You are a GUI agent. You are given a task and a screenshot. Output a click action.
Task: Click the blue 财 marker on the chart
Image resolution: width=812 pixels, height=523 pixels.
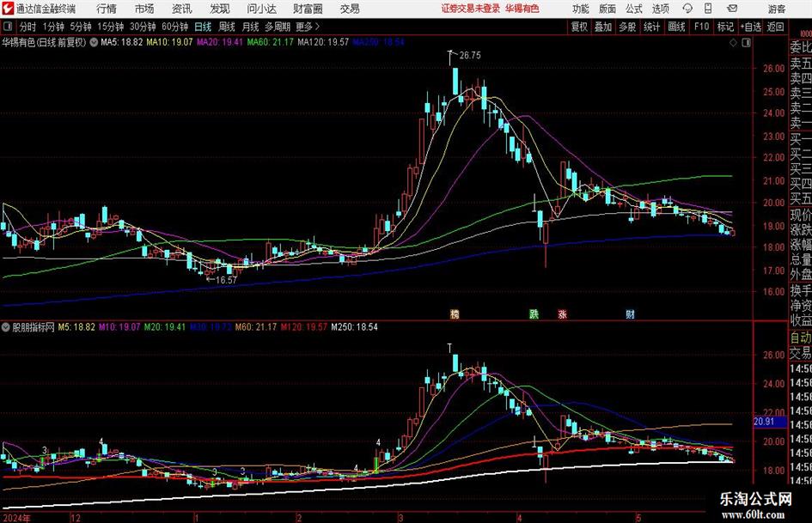(630, 313)
